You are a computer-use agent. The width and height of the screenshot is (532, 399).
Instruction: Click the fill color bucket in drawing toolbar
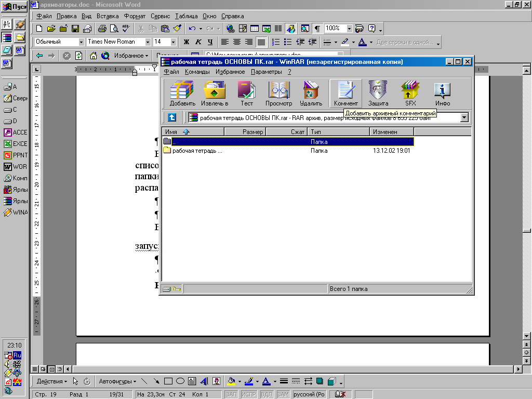coord(231,381)
